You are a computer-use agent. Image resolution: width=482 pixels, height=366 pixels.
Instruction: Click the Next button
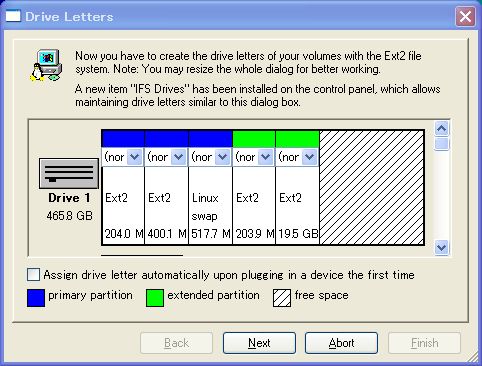[x=259, y=343]
